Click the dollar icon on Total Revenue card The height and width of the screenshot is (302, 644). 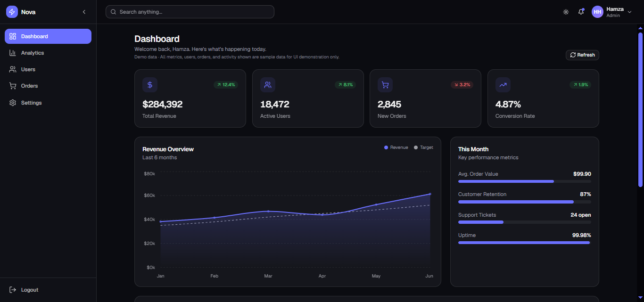(150, 85)
